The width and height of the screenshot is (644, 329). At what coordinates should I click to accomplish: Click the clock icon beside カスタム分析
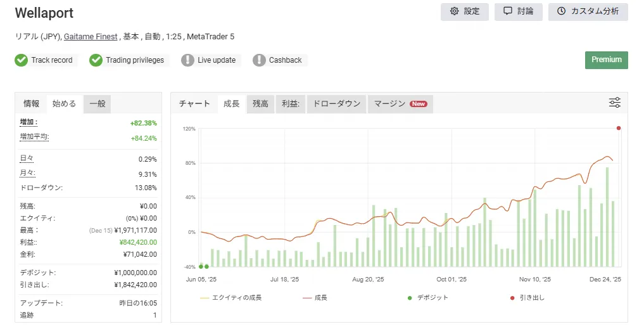(x=561, y=11)
